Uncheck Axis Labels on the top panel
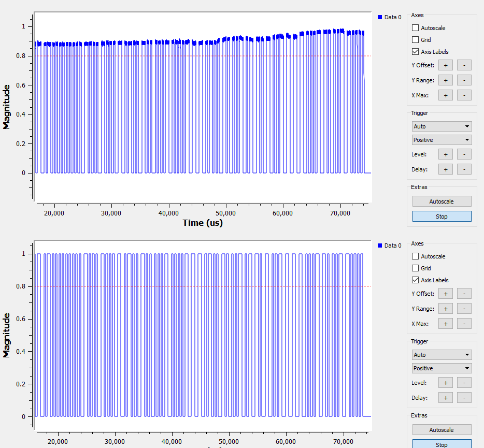 [415, 51]
